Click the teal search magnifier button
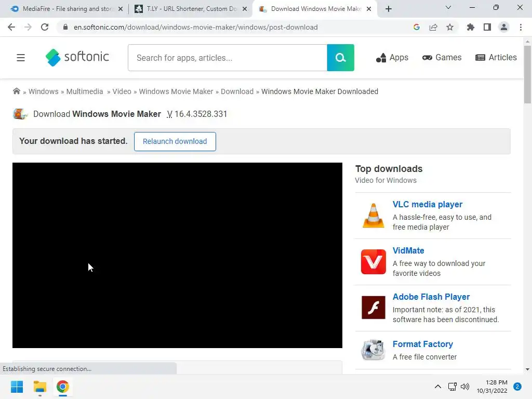The height and width of the screenshot is (399, 532). pyautogui.click(x=341, y=58)
